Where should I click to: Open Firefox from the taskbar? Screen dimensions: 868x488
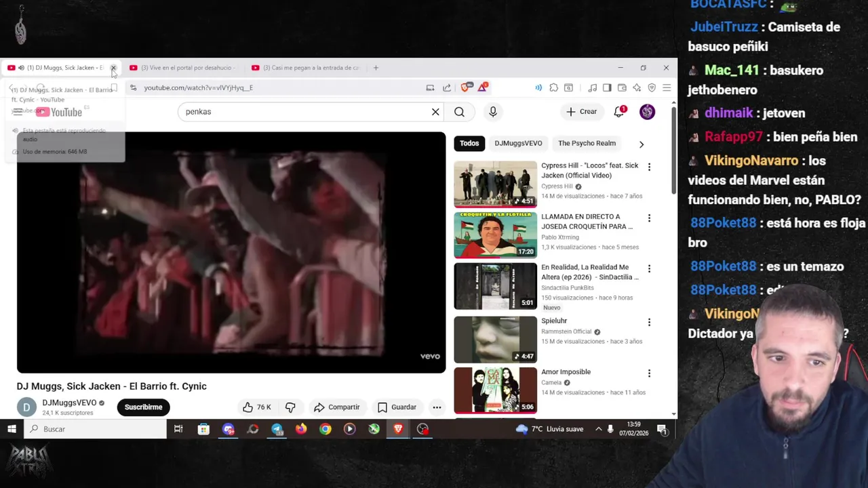click(301, 429)
